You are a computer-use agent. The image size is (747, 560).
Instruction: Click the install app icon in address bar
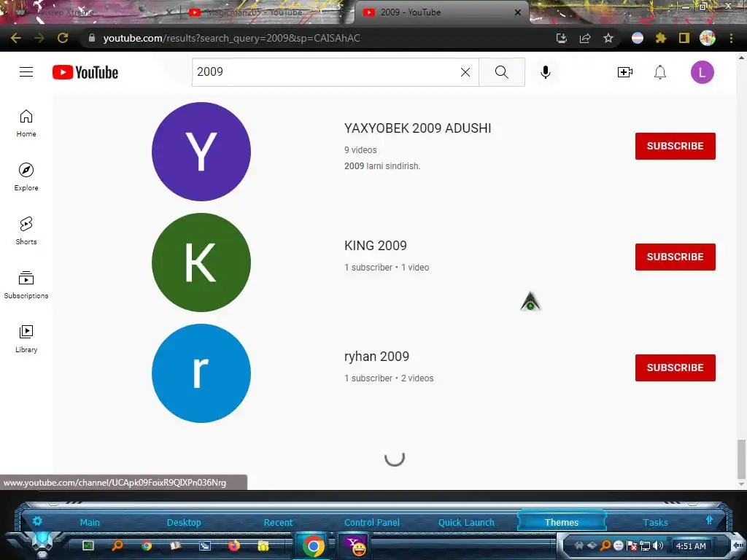coord(562,38)
